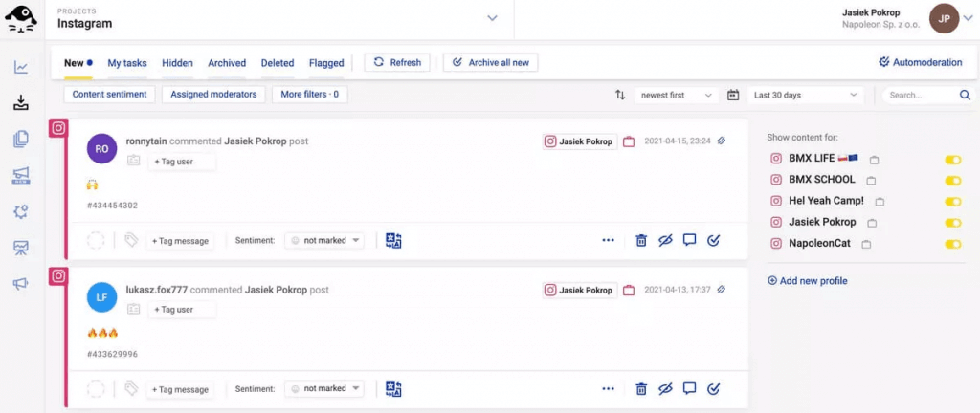The width and height of the screenshot is (980, 413).
Task: Translate the ronnytain comment
Action: (393, 241)
